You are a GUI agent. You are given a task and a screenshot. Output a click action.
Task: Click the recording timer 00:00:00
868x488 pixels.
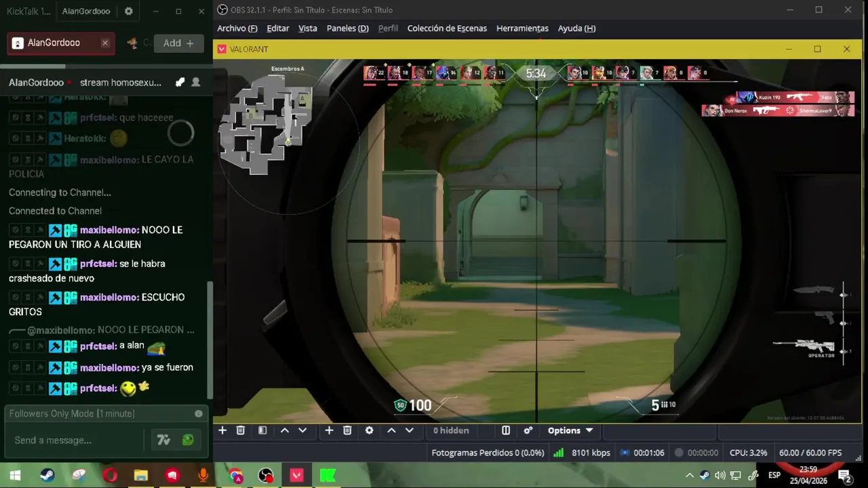[x=703, y=453]
